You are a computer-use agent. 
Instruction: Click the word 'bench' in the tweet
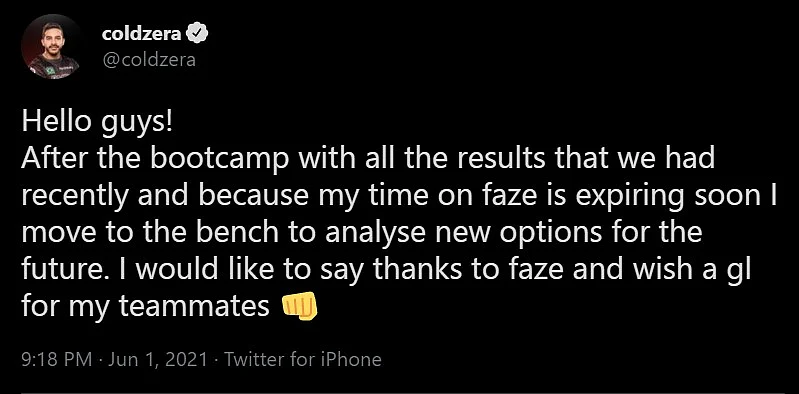239,233
